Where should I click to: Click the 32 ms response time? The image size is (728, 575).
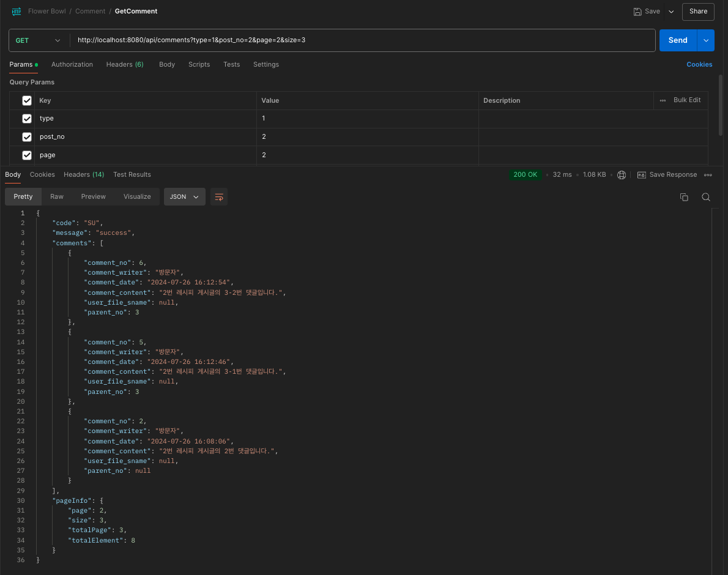[x=562, y=175]
